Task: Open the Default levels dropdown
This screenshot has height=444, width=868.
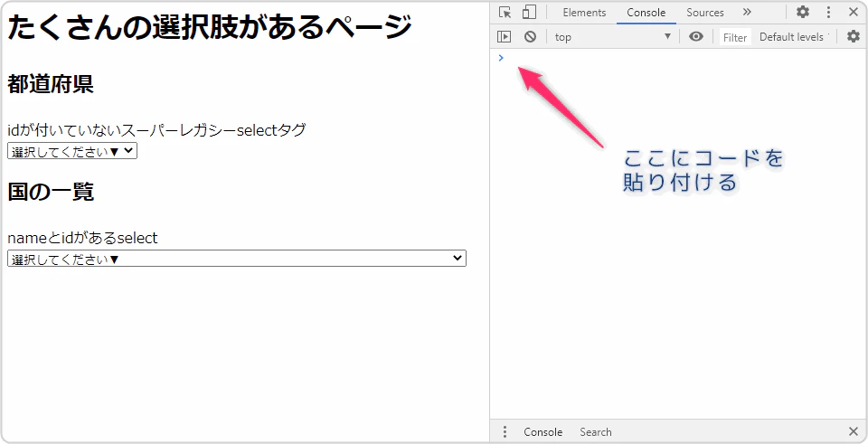Action: (794, 37)
